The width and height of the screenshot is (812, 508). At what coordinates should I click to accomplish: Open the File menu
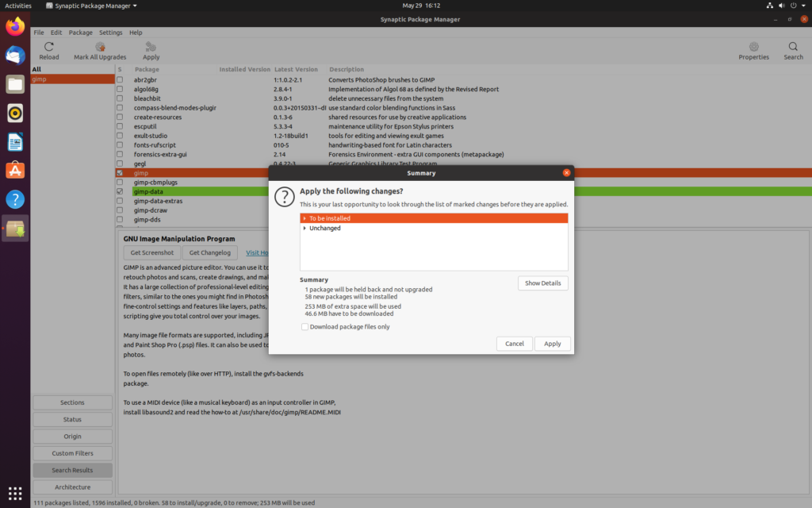(x=39, y=32)
